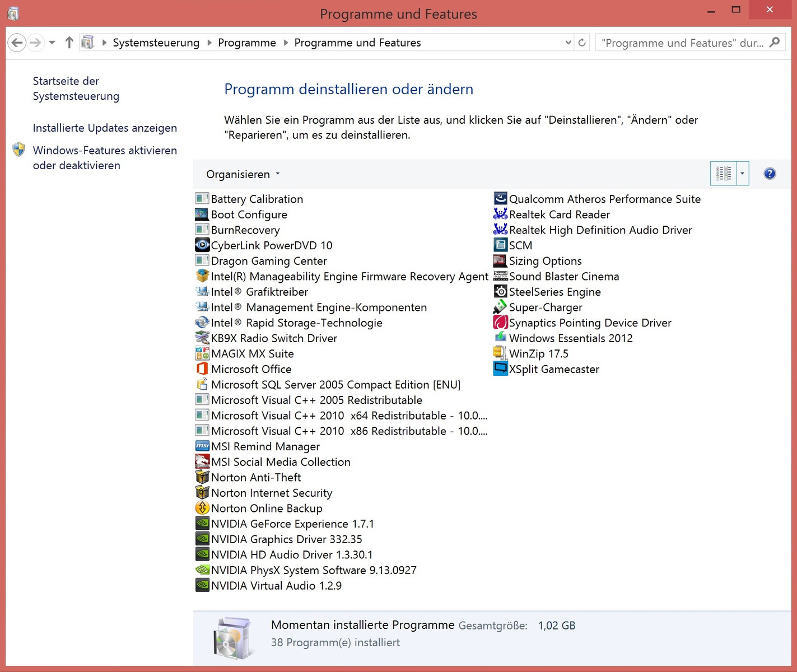Expand the arrow after Systemsteuerung in the breadcrumb
This screenshot has height=672, width=797.
coord(209,43)
